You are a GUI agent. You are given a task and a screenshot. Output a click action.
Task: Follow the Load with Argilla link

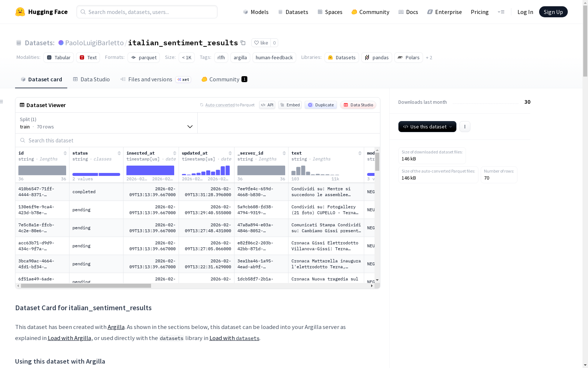(x=69, y=338)
